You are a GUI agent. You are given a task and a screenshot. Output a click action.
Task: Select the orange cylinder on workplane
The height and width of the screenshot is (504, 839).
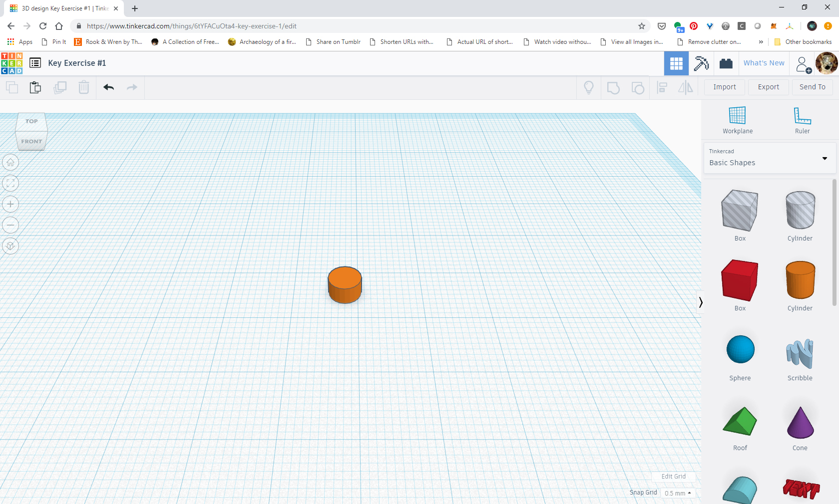click(x=345, y=285)
